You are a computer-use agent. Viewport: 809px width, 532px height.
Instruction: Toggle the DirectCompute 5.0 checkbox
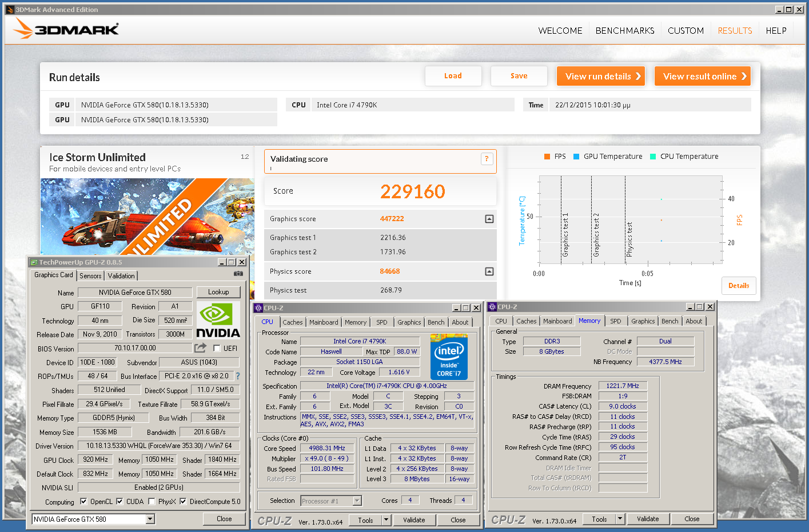pyautogui.click(x=183, y=501)
